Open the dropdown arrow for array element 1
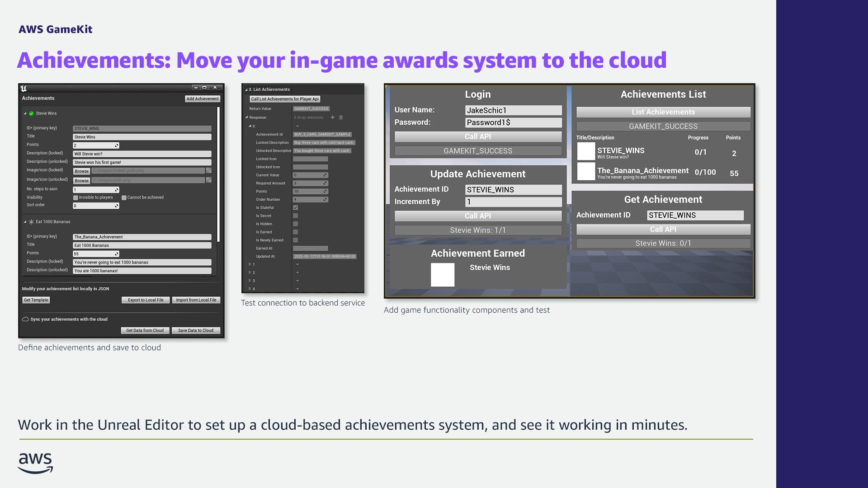The image size is (868, 488). click(x=297, y=264)
